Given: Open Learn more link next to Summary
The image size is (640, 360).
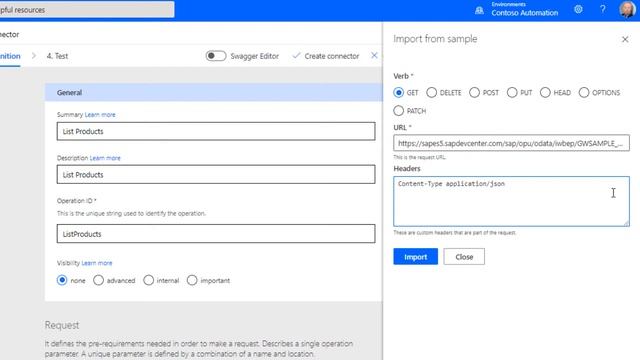Looking at the screenshot, I should [x=100, y=115].
